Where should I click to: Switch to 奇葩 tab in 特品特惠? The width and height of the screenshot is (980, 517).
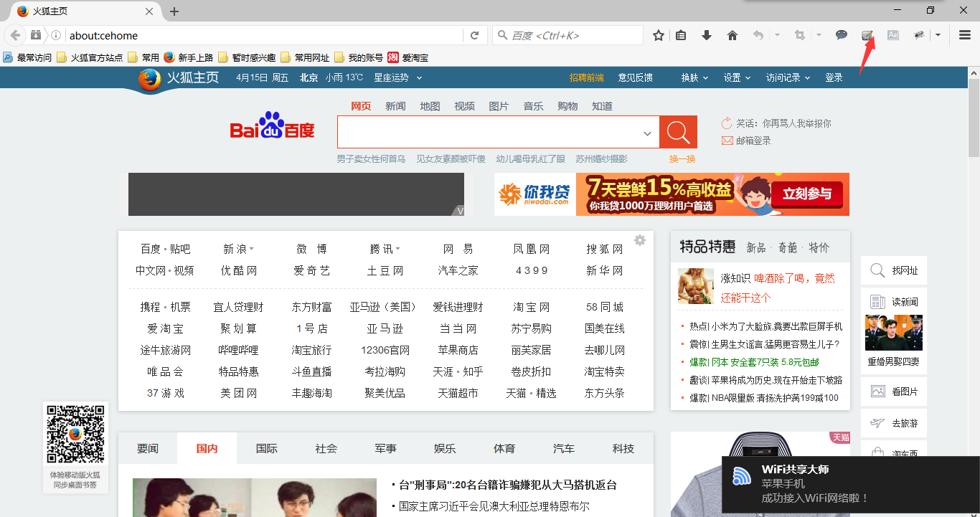click(x=788, y=247)
